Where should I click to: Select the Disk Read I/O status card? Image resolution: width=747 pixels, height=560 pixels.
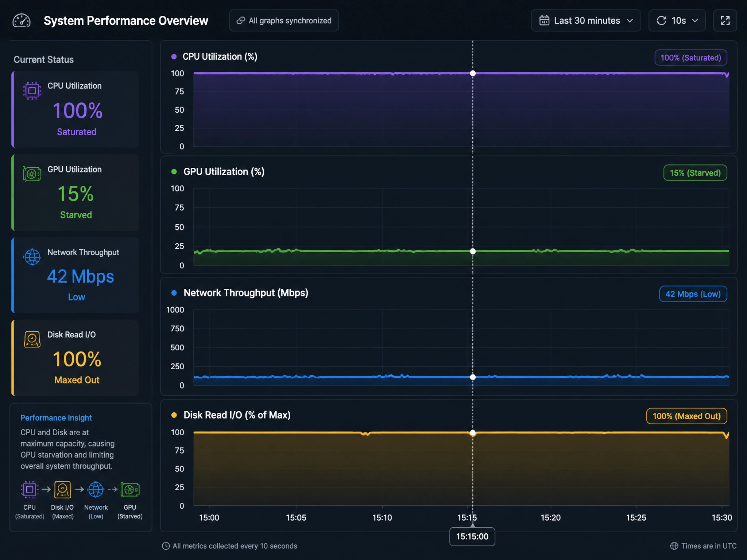coord(75,358)
